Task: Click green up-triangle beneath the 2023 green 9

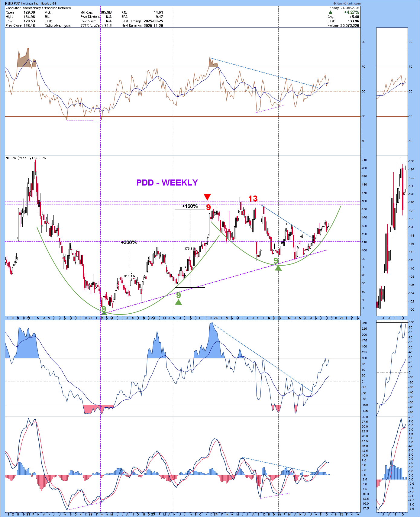Action: pyautogui.click(x=179, y=302)
